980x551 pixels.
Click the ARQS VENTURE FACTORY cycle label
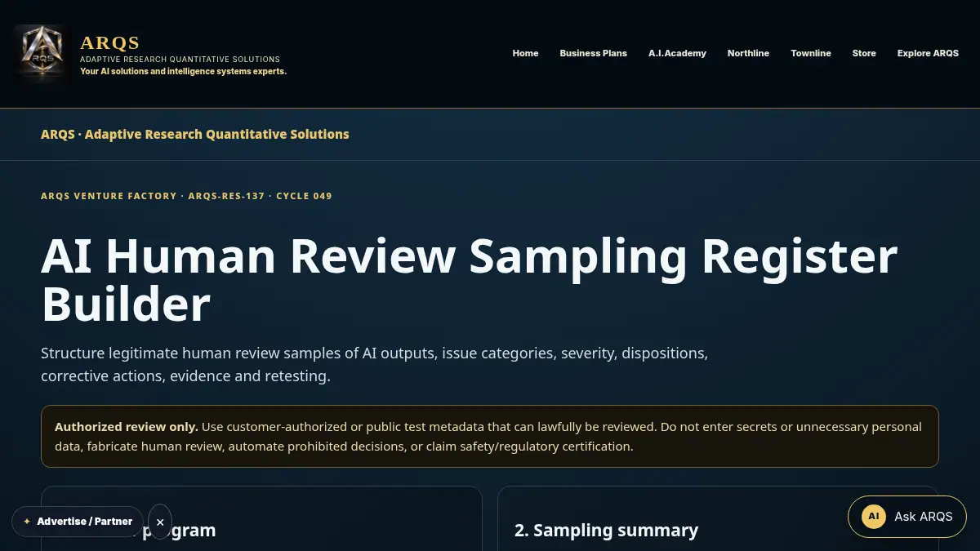pyautogui.click(x=186, y=196)
